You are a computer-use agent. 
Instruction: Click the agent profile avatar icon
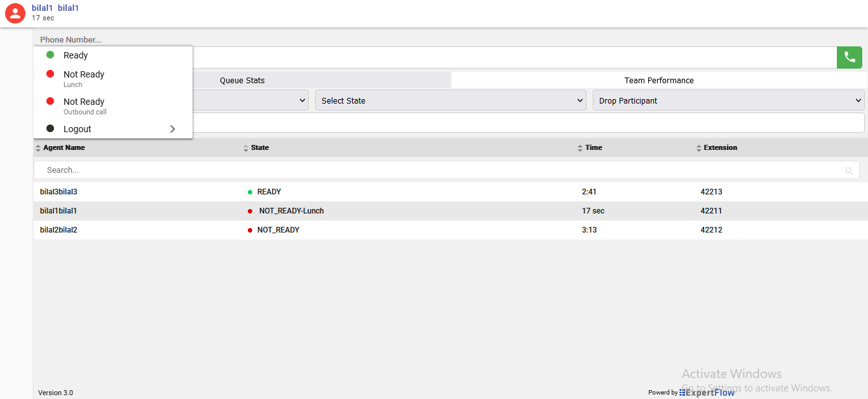(x=15, y=13)
